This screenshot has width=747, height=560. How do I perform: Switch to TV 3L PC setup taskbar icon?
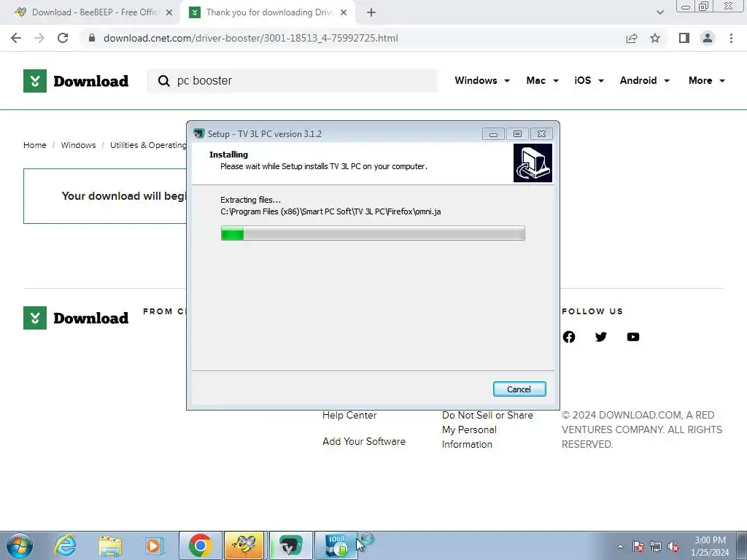[290, 545]
